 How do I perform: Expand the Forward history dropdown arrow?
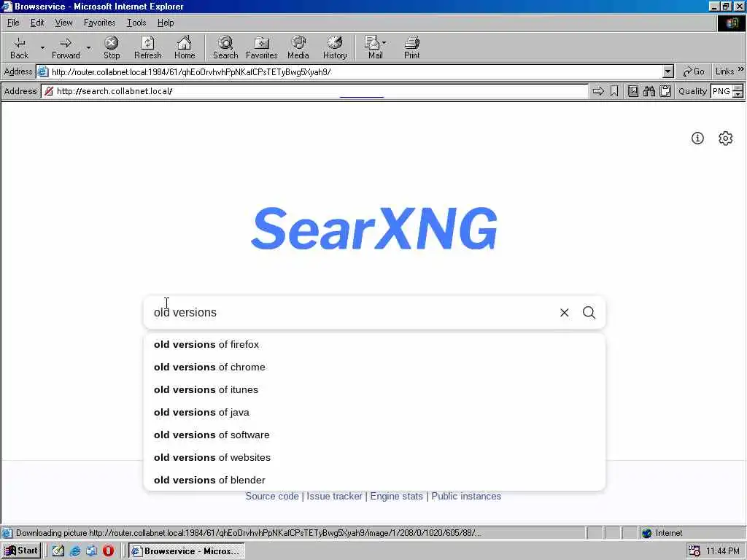coord(88,47)
